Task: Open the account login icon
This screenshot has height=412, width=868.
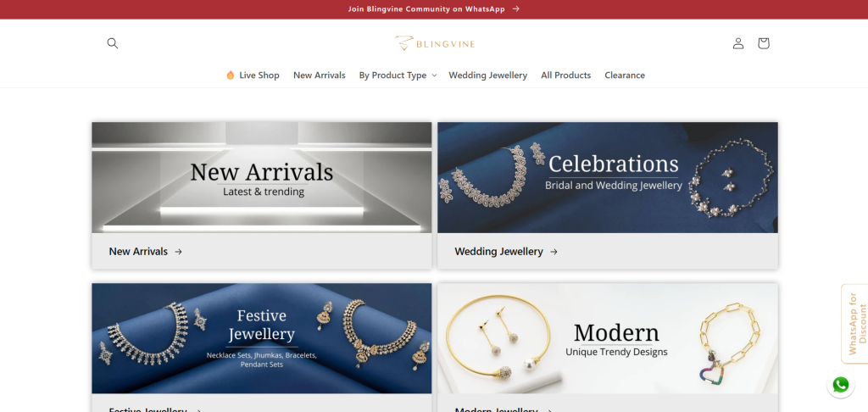Action: 738,43
